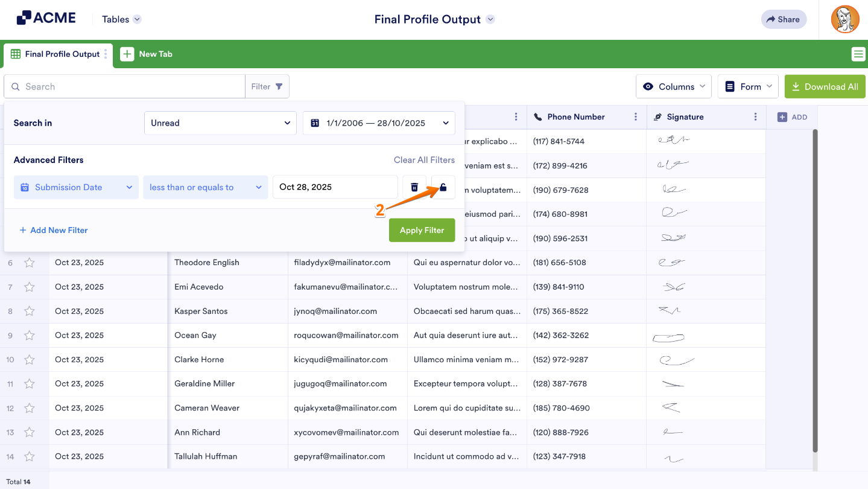Star the Geraldine Miller row
The height and width of the screenshot is (489, 868).
[x=30, y=384]
